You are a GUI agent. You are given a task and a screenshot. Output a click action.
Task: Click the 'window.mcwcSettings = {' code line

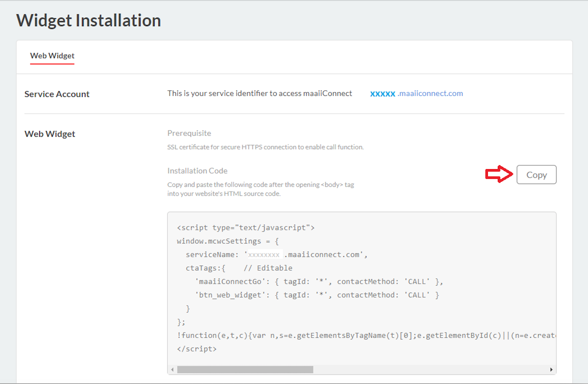tap(228, 241)
